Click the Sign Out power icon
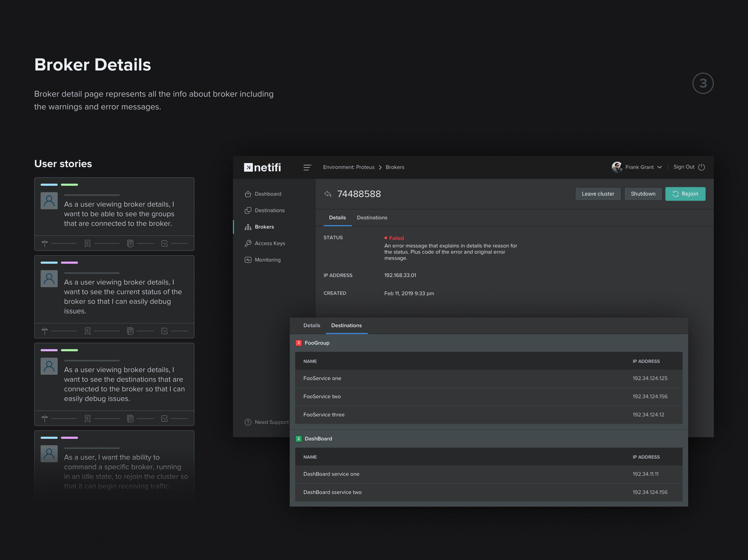The image size is (748, 560). [x=702, y=167]
